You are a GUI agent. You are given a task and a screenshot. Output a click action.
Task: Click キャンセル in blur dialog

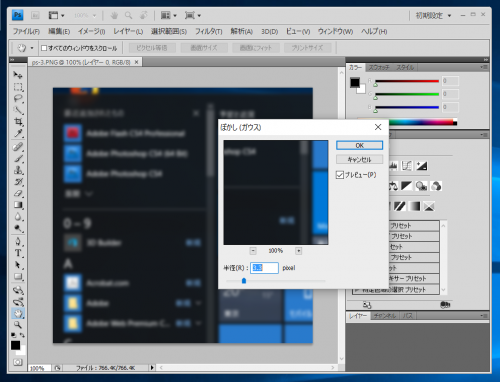359,159
